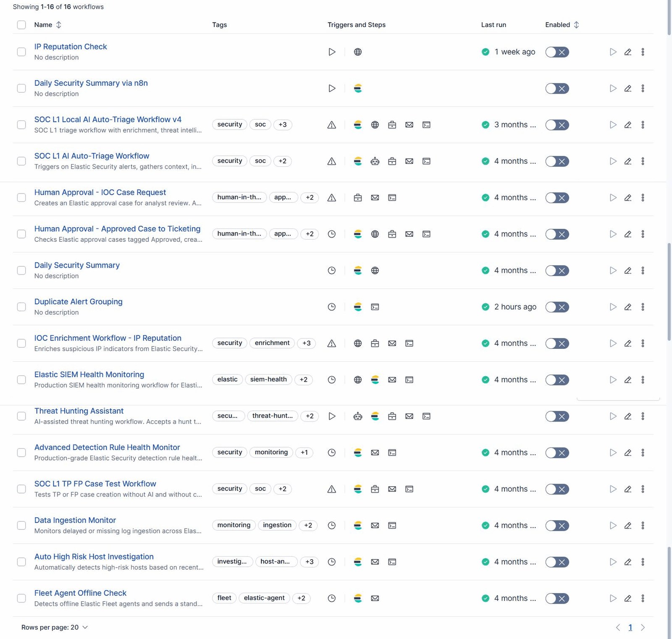Click the alert trigger icon in IOC Enrichment Workflow row
Viewport: 672px width, 639px height.
tap(332, 343)
